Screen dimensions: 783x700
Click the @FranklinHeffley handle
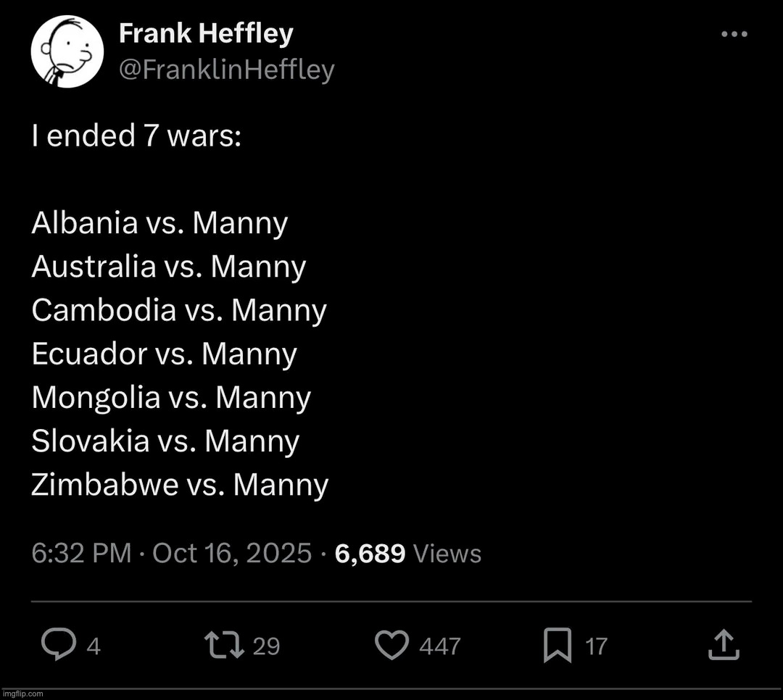226,70
